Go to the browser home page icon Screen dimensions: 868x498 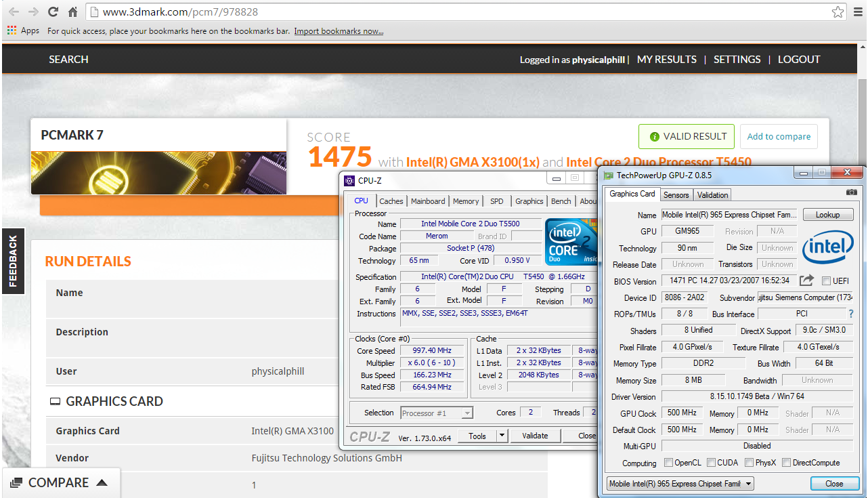click(72, 12)
